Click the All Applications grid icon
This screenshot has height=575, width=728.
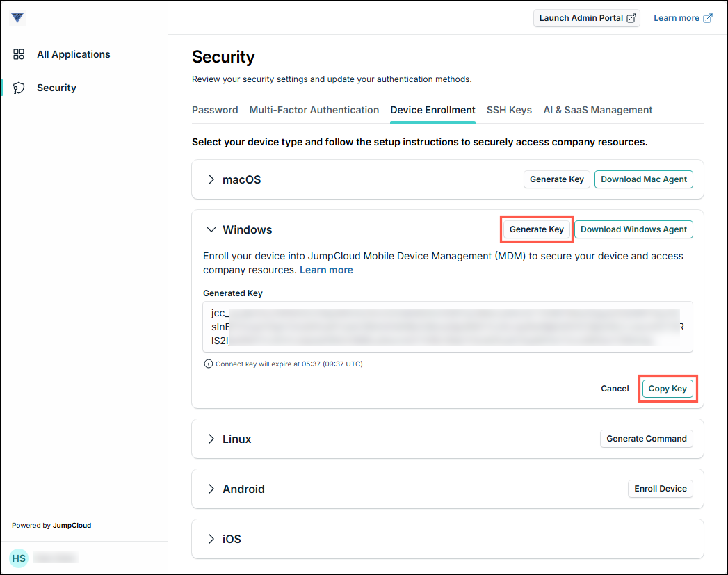19,54
